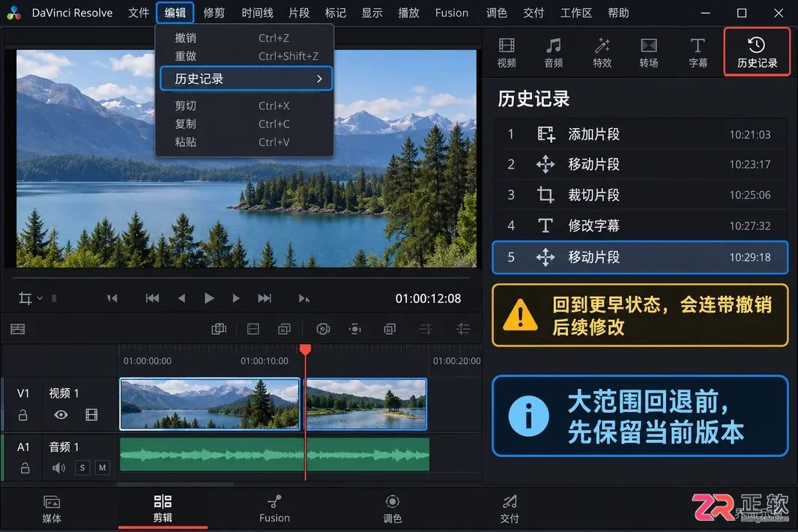798x532 pixels.
Task: Open the 交付 menu in menu bar
Action: (533, 13)
